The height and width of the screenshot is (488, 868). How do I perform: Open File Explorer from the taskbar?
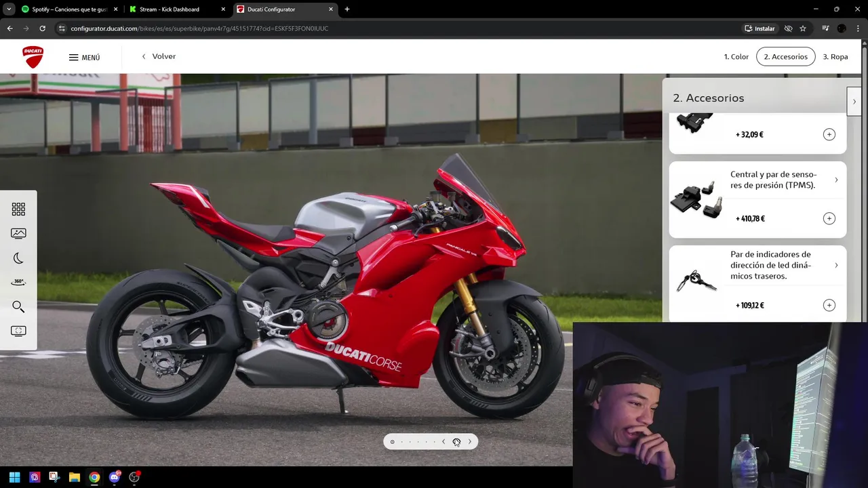tap(74, 477)
